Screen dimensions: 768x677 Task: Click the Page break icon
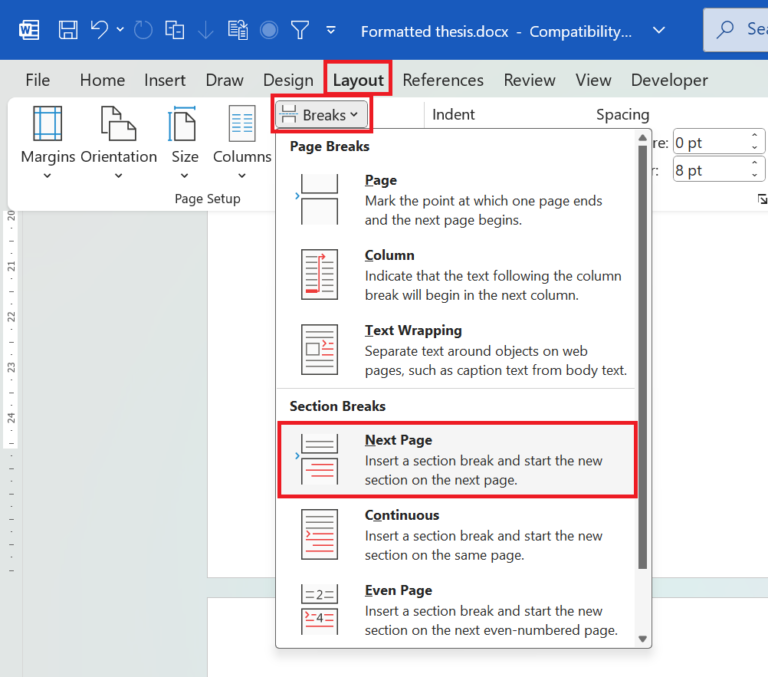click(319, 200)
